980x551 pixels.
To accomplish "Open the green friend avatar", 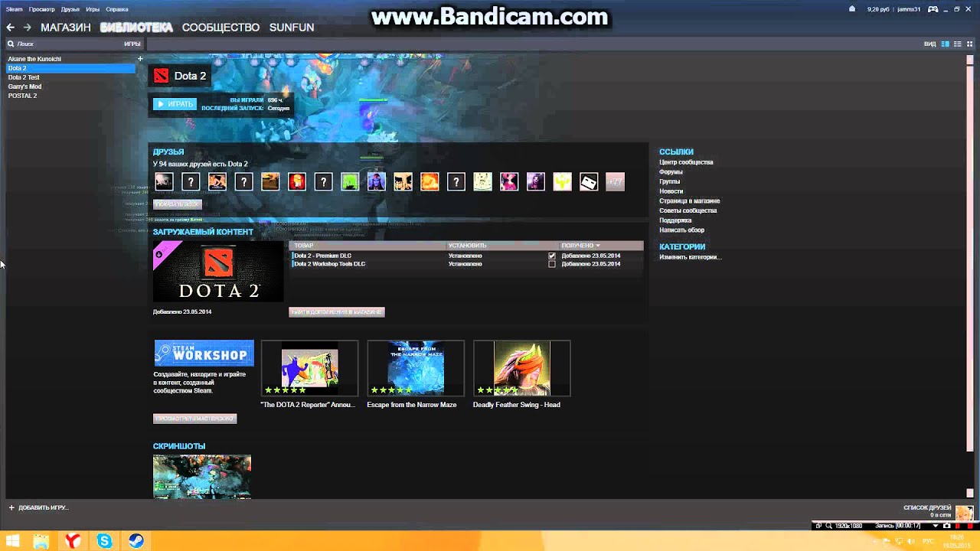I will [x=350, y=181].
